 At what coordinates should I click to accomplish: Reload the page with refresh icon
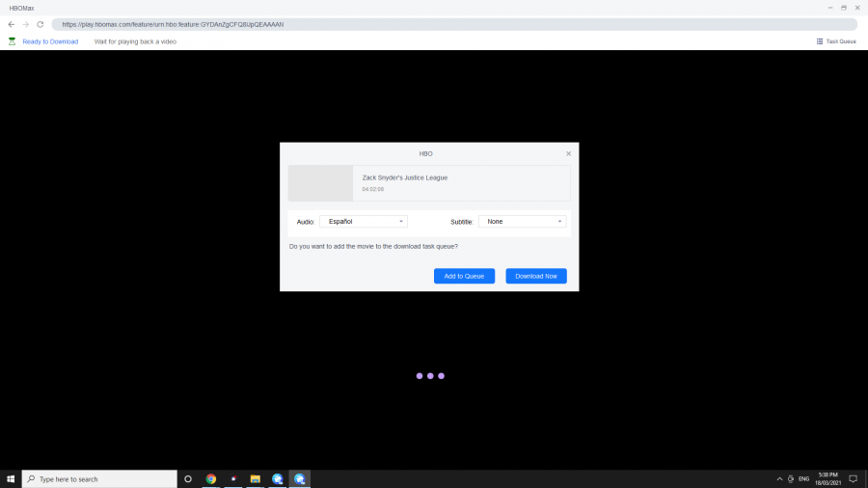40,24
